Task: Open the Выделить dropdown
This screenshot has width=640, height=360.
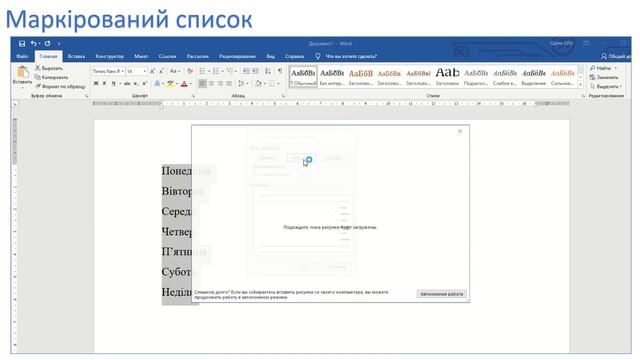Action: point(606,86)
